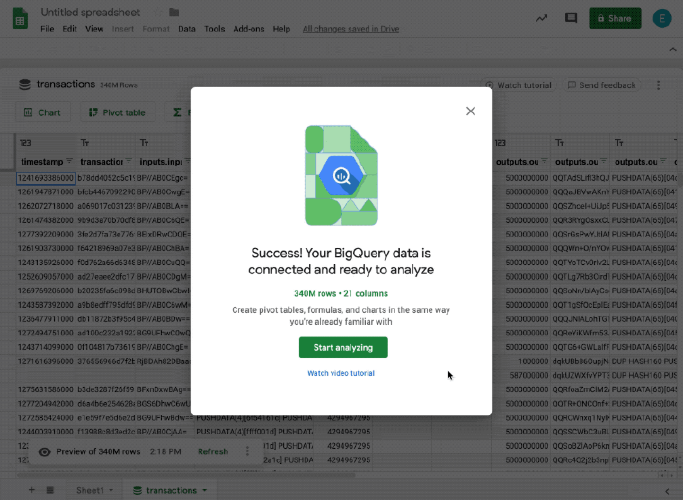The width and height of the screenshot is (683, 500).
Task: Click the sigma function button
Action: click(177, 112)
